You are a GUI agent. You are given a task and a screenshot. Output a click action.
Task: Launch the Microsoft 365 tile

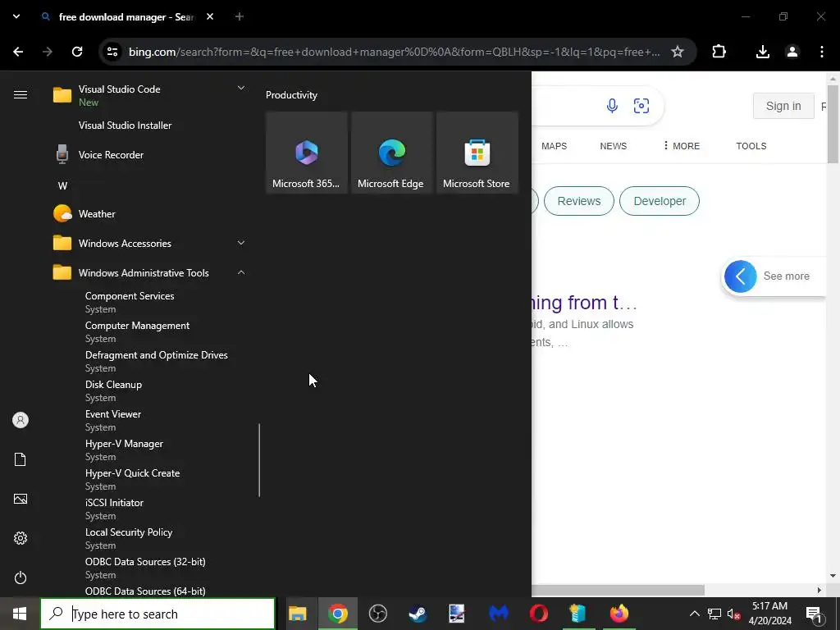[307, 153]
